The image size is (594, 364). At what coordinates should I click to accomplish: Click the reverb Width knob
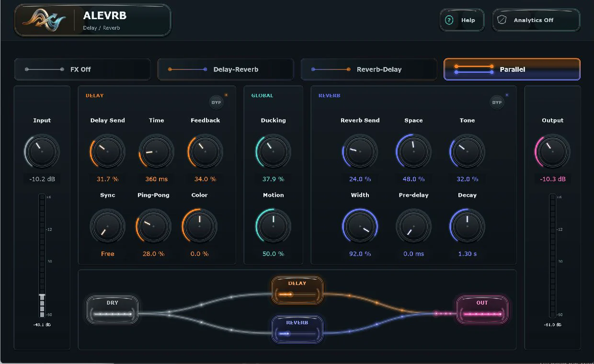360,226
